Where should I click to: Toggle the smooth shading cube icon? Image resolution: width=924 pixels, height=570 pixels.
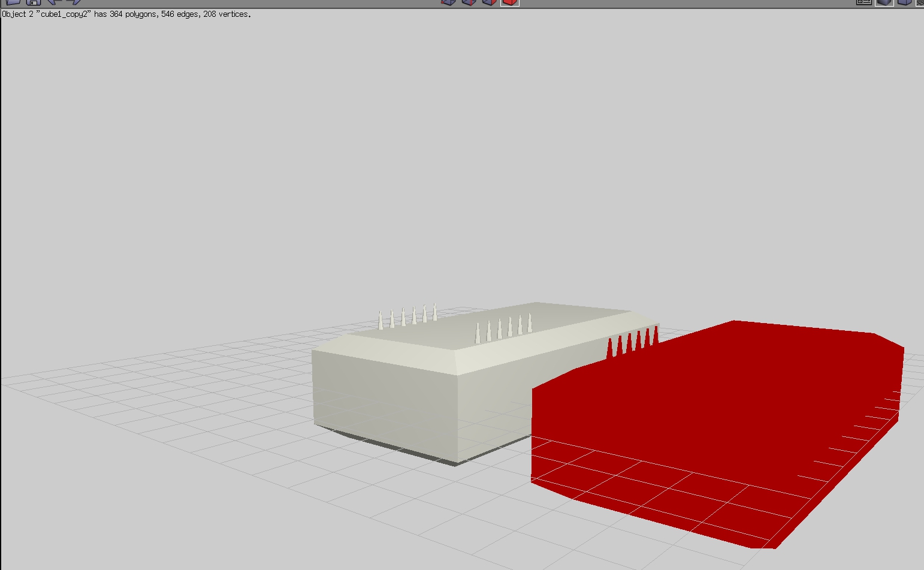click(884, 2)
